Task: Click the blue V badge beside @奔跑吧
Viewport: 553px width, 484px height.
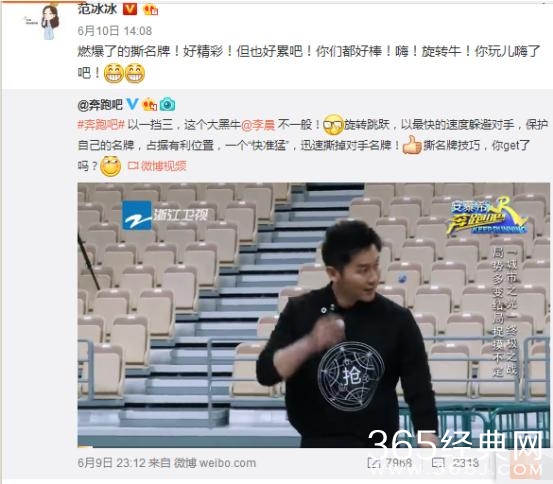Action: click(x=132, y=104)
